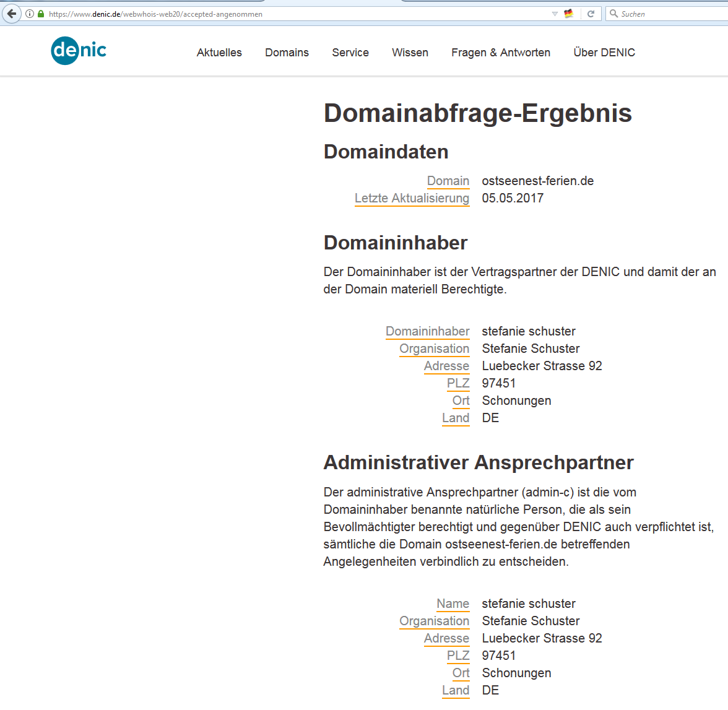Click the Ort label under Domaininhaber
Viewport: 728px width, 710px height.
[461, 400]
